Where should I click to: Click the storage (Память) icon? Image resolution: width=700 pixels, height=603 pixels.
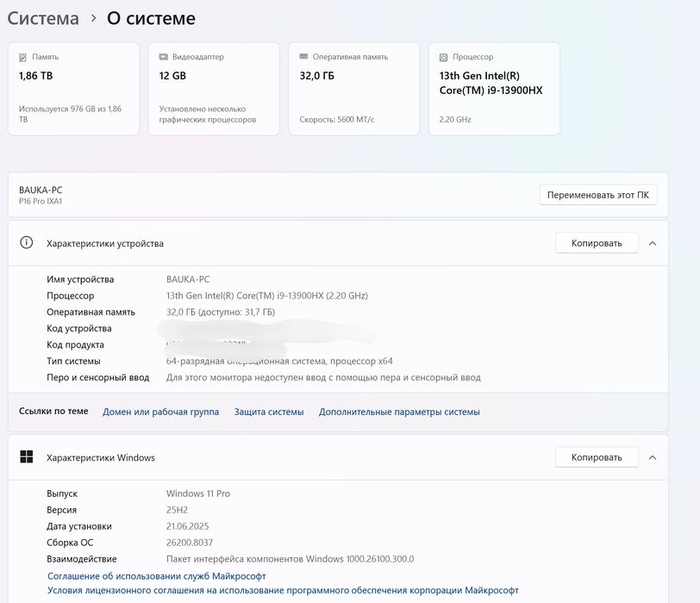coord(24,57)
